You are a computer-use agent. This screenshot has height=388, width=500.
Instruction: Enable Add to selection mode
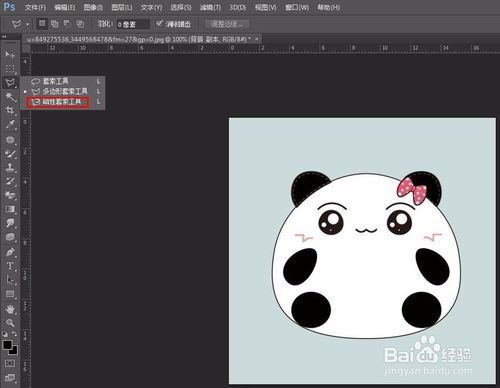55,24
